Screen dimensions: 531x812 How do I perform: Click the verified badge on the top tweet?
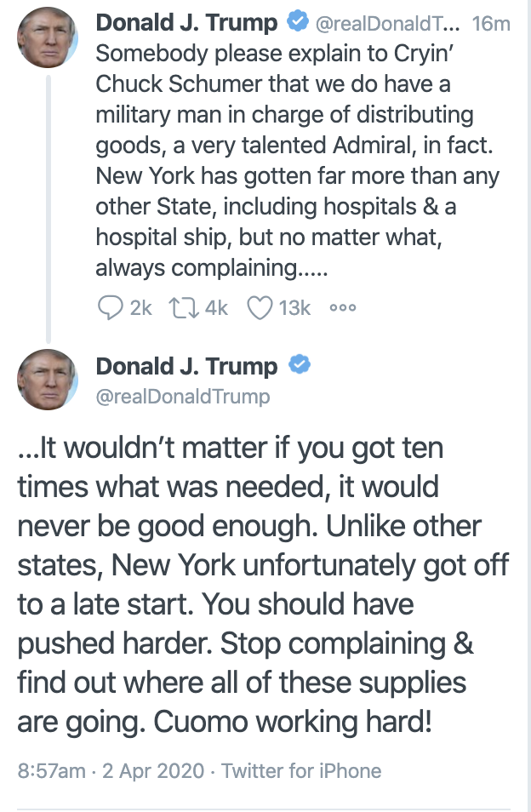tap(298, 22)
